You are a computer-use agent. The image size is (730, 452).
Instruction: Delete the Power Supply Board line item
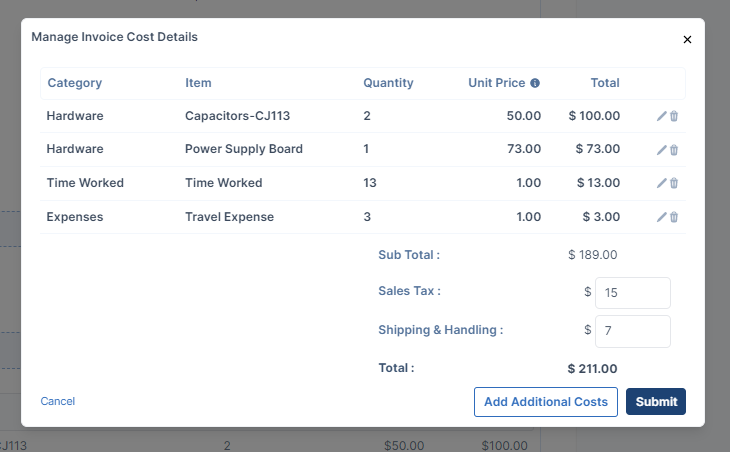pyautogui.click(x=674, y=150)
